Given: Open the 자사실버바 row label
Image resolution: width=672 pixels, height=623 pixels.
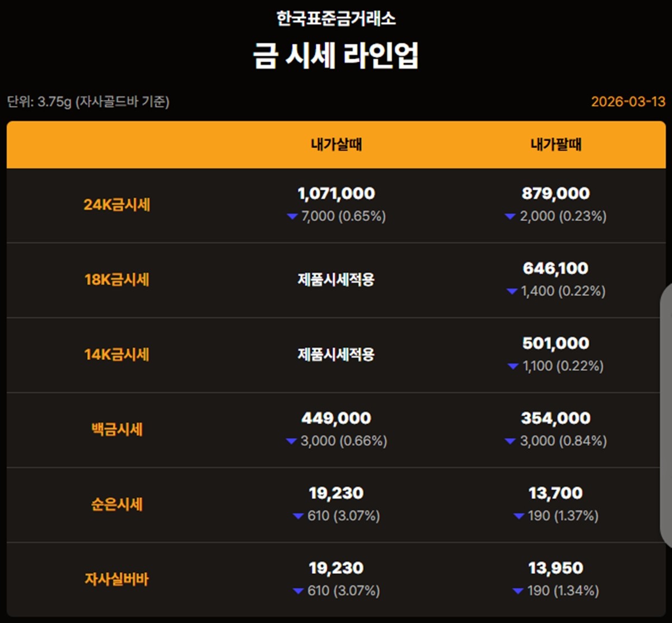Looking at the screenshot, I should pyautogui.click(x=117, y=579).
